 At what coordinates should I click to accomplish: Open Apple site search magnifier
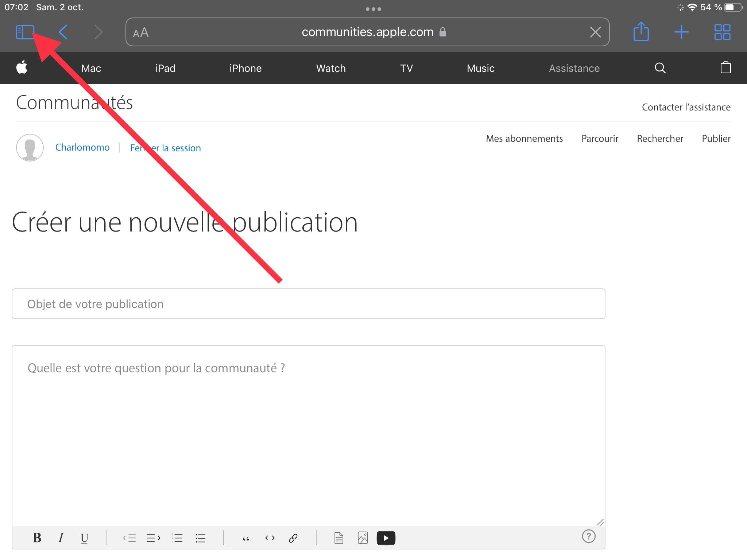tap(660, 68)
